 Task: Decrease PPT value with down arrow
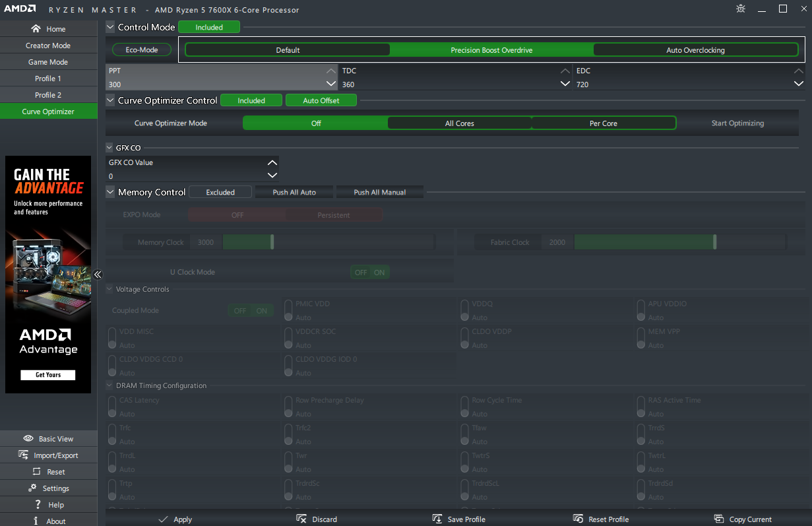(x=331, y=84)
